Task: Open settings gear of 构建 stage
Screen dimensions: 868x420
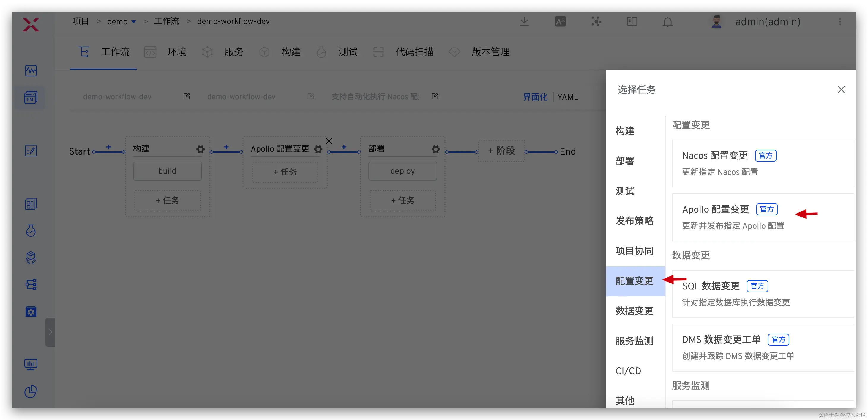Action: [201, 149]
